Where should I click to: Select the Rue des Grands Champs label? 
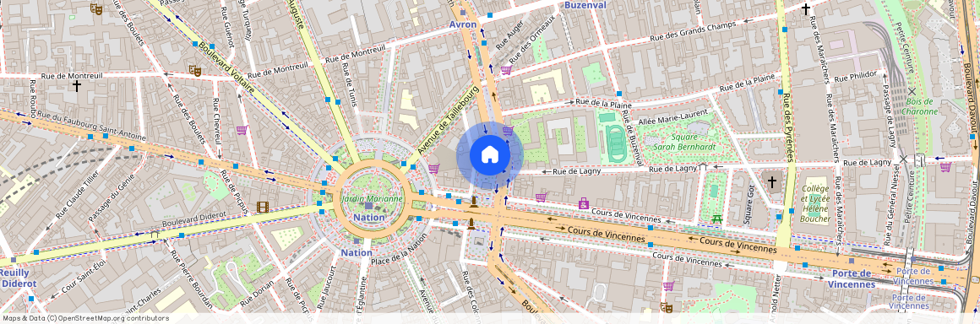point(693,32)
